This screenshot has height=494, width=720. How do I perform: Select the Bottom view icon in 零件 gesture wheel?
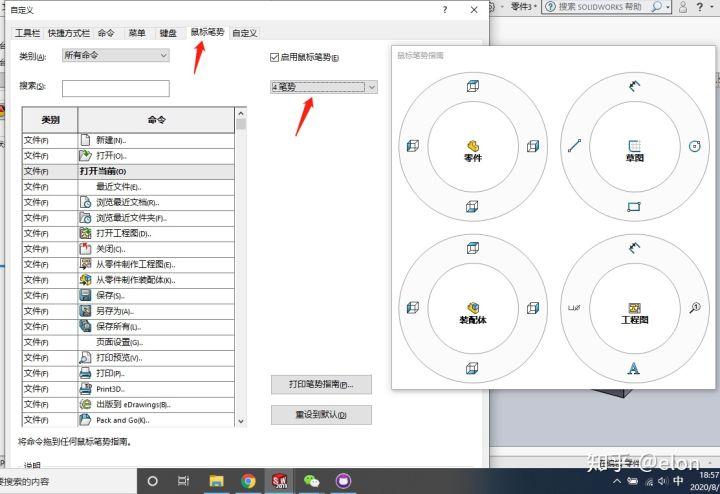[472, 207]
